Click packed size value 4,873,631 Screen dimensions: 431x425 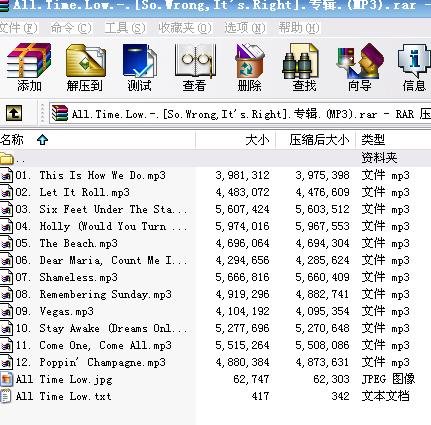pos(322,362)
